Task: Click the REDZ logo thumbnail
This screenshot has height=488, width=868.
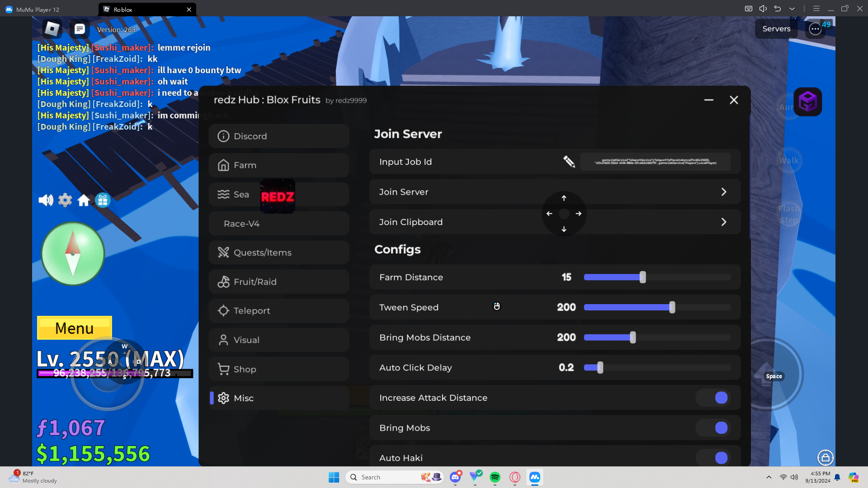Action: pyautogui.click(x=278, y=196)
